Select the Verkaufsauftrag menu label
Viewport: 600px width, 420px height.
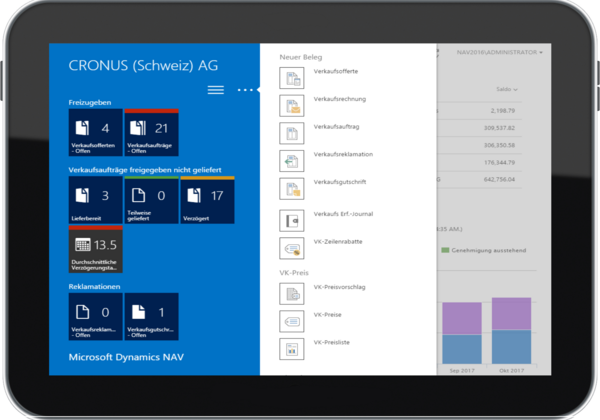click(x=336, y=127)
